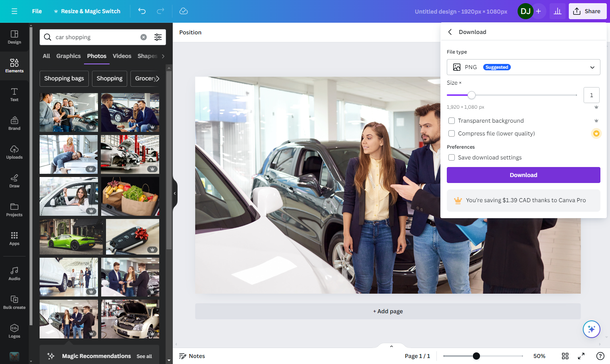Open the help question mark button
The image size is (610, 364).
tap(600, 356)
